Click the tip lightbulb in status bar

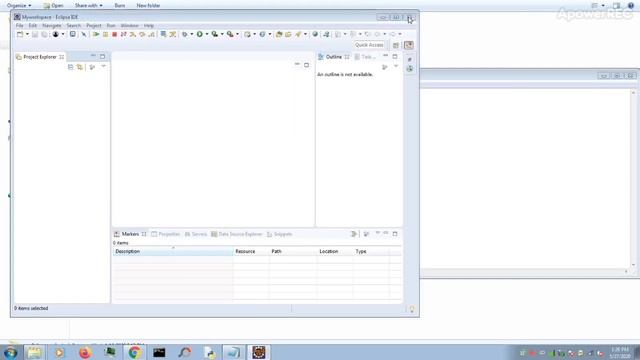click(412, 309)
